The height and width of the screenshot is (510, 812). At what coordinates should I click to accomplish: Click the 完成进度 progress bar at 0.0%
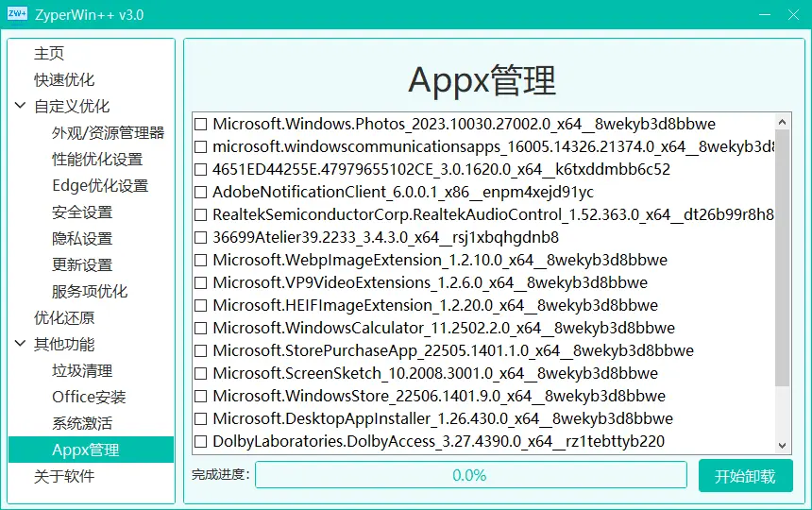coord(471,475)
